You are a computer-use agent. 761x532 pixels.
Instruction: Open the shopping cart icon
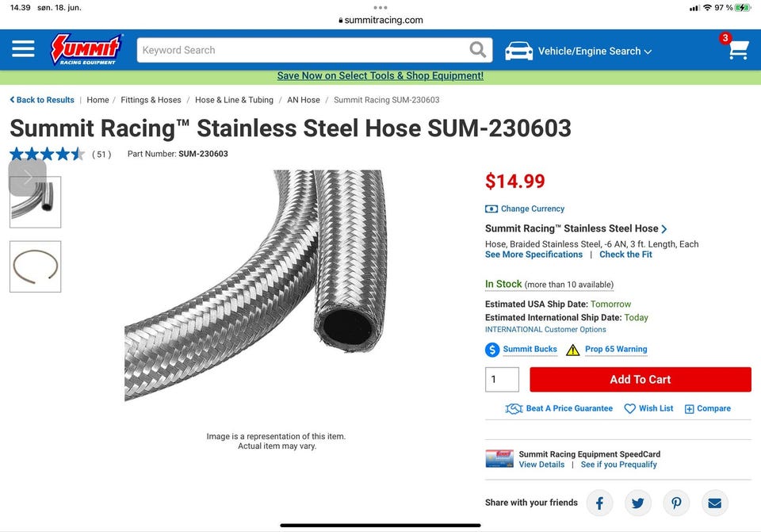point(738,49)
